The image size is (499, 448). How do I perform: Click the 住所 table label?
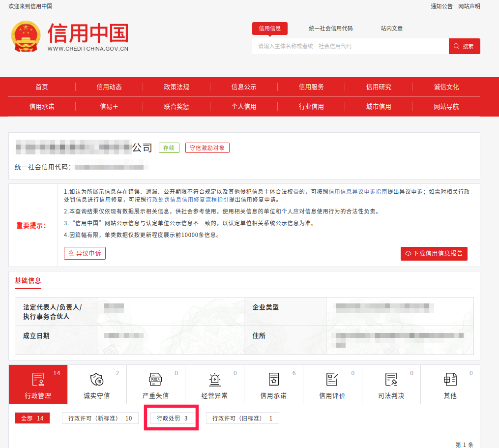click(x=259, y=336)
